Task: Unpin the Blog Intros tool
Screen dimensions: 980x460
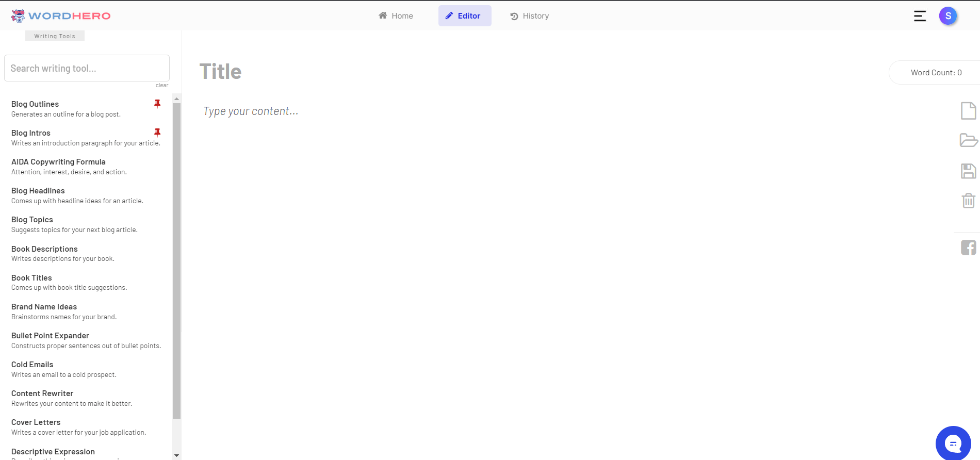Action: click(157, 133)
